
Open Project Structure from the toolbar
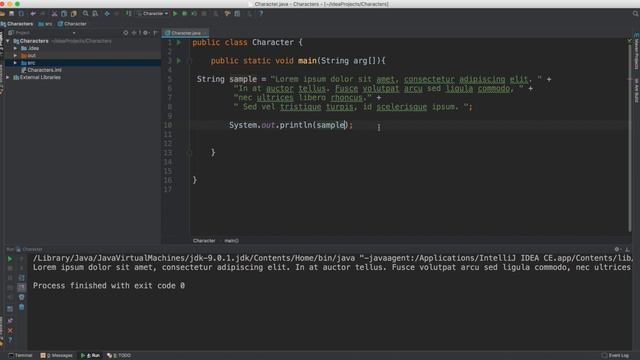tap(237, 13)
